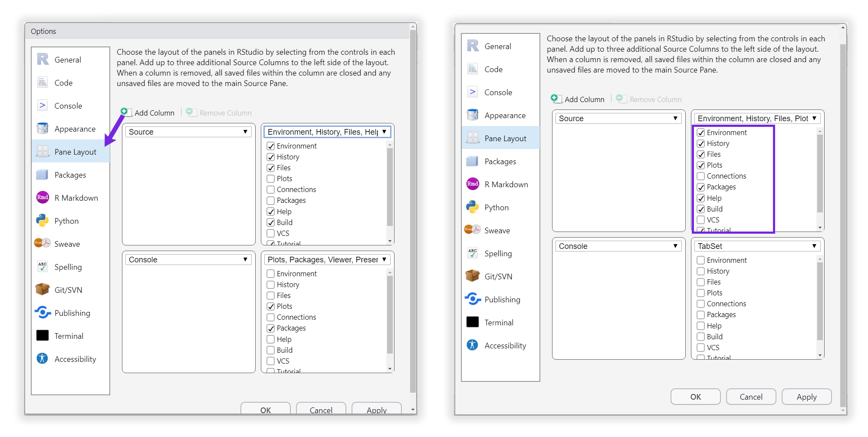Click Appearance icon in right window
The height and width of the screenshot is (437, 868).
[473, 115]
